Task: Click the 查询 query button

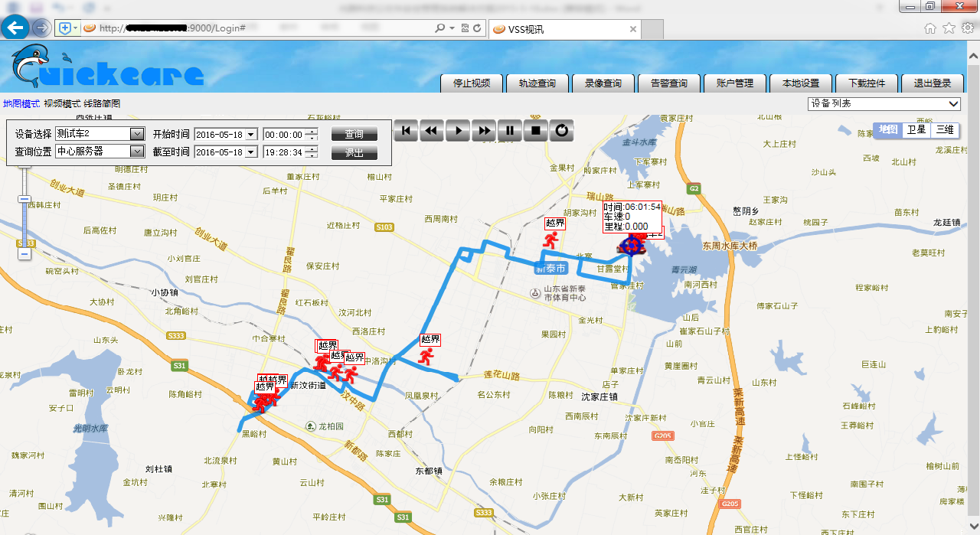Action: 354,134
